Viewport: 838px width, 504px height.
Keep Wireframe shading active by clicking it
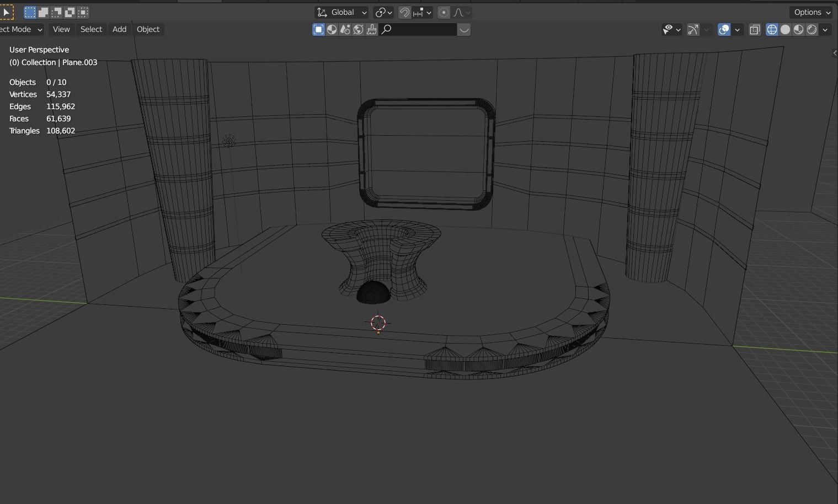pyautogui.click(x=771, y=30)
